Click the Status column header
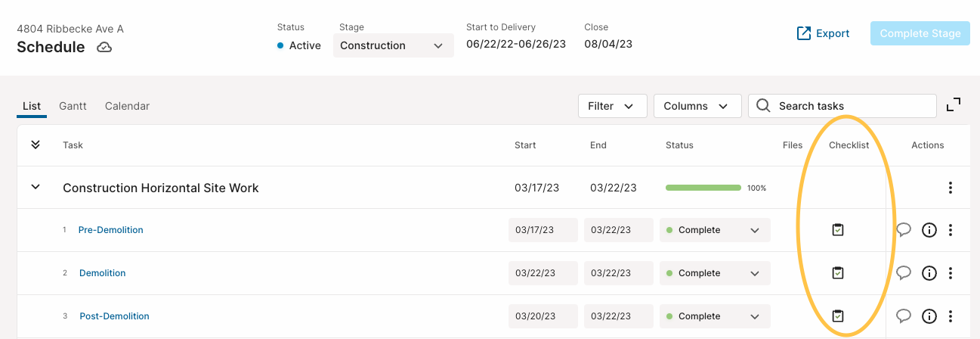The image size is (980, 339). tap(679, 145)
